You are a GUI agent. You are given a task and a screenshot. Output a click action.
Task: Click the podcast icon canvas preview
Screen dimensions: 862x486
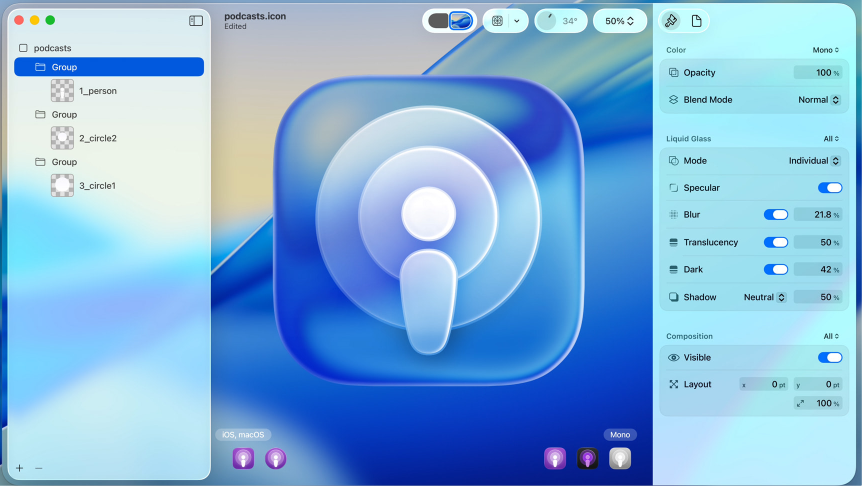pyautogui.click(x=429, y=230)
